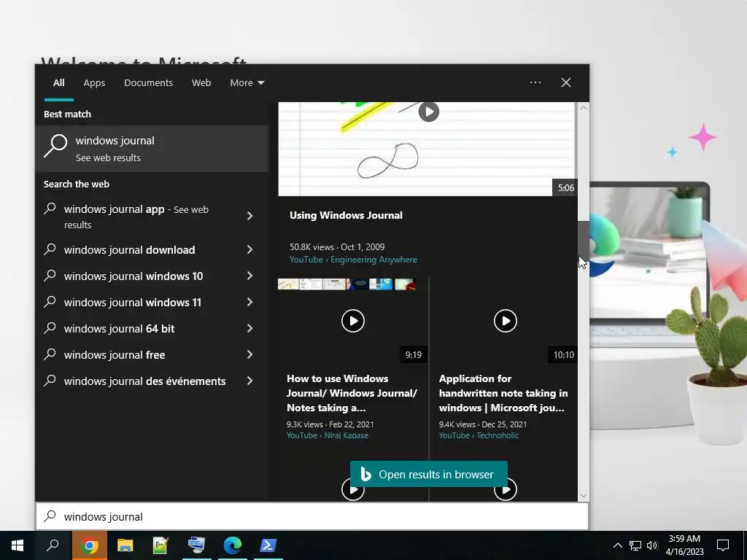Select 'windows journal app' suggestion
Viewport: 747px width, 560px height.
click(136, 217)
